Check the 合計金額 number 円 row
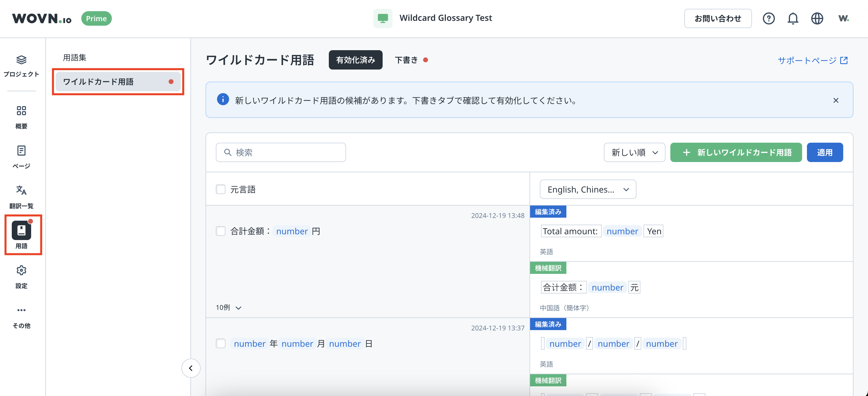This screenshot has width=868, height=396. (221, 231)
